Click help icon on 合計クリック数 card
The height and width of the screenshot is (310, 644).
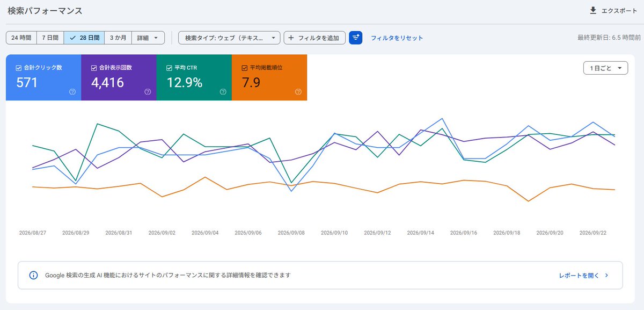pyautogui.click(x=72, y=92)
